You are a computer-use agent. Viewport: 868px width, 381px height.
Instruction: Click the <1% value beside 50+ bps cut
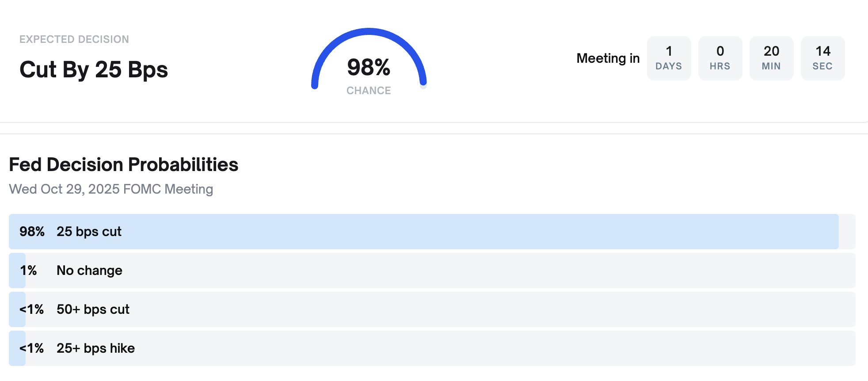click(x=31, y=309)
